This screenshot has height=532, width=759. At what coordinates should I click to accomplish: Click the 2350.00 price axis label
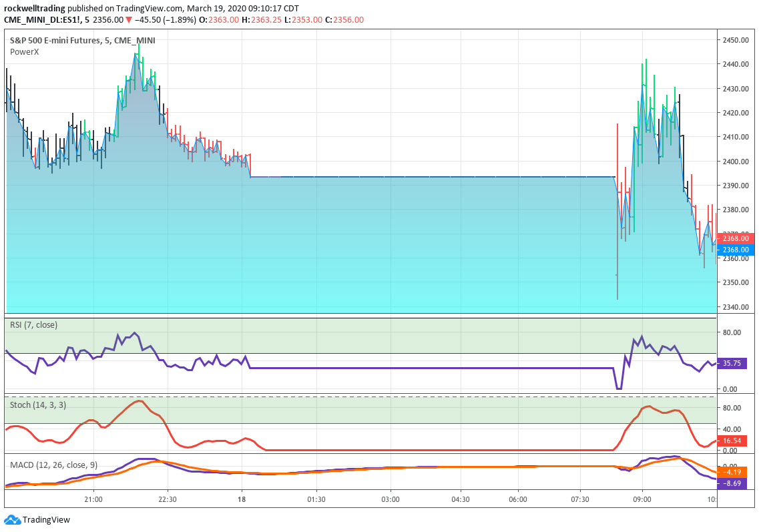point(736,282)
